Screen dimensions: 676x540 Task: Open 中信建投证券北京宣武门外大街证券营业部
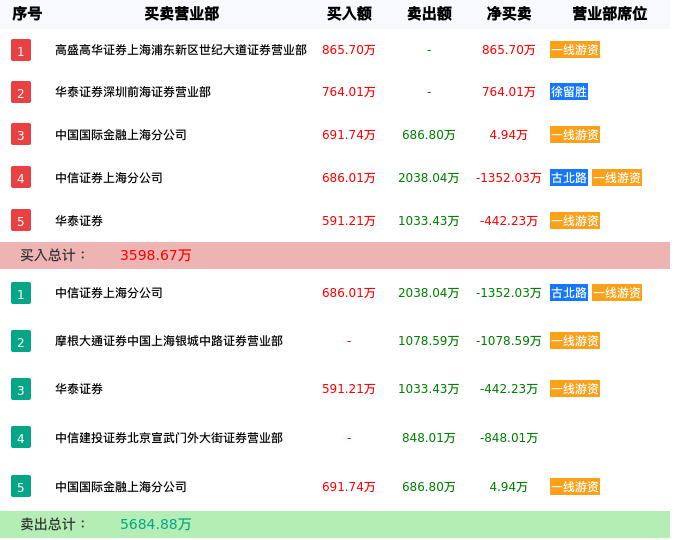169,438
